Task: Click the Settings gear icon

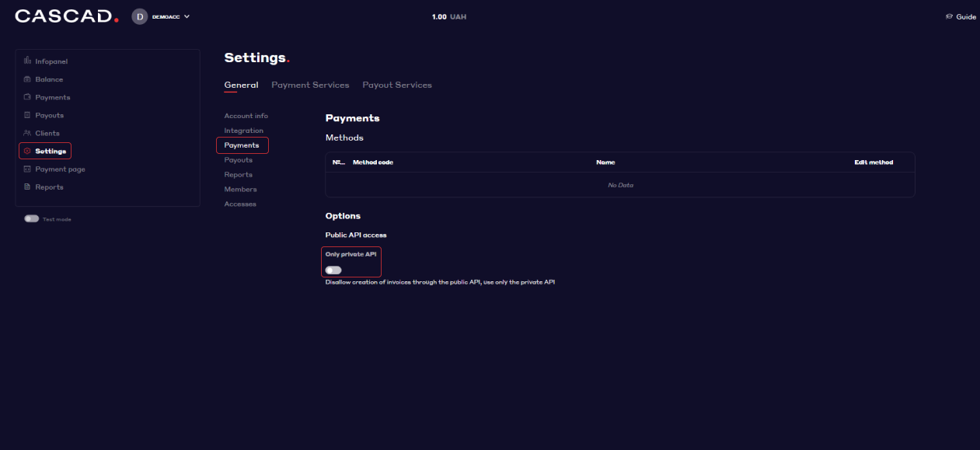Action: (x=28, y=150)
